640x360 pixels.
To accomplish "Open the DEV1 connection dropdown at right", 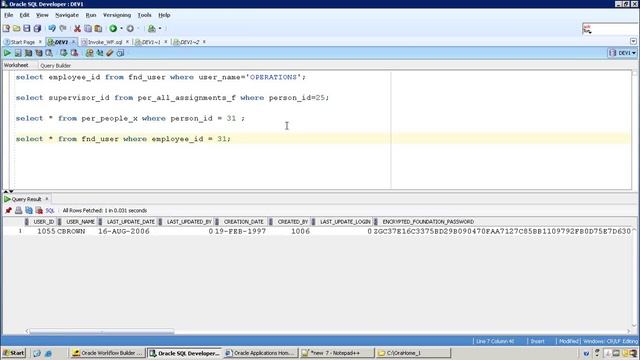I will (622, 53).
